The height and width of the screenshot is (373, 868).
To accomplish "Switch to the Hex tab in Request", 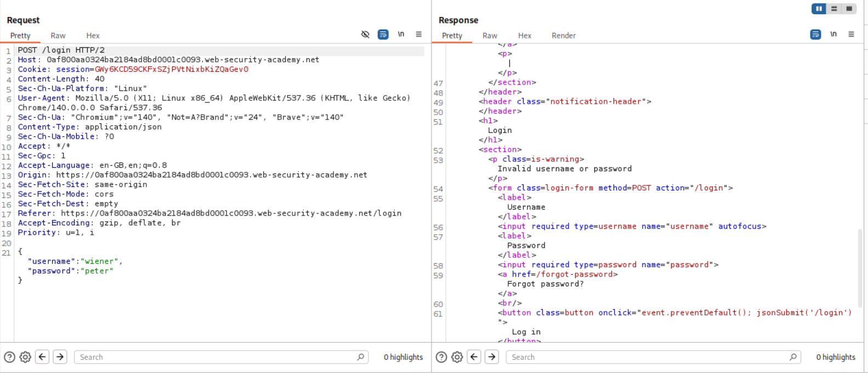I will pyautogui.click(x=93, y=36).
